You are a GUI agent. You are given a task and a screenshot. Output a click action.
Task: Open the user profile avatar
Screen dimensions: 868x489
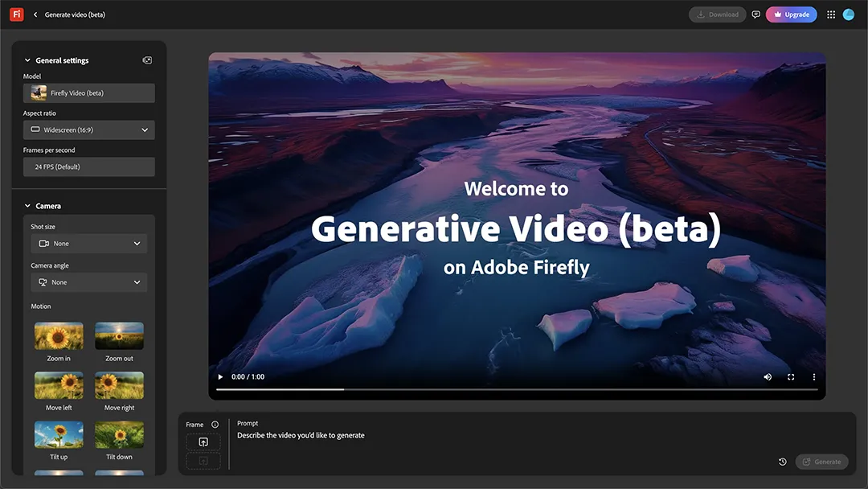849,14
